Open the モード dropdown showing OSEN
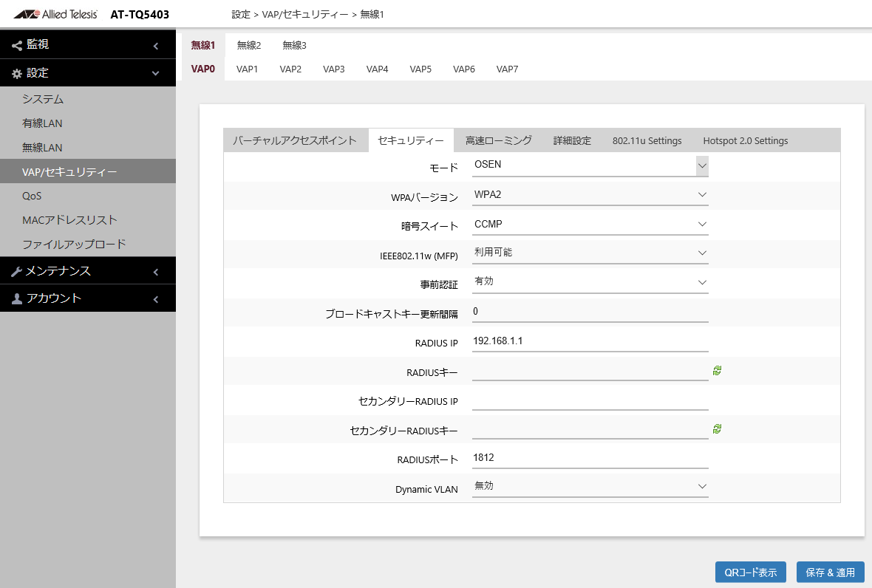This screenshot has height=588, width=872. coord(590,165)
